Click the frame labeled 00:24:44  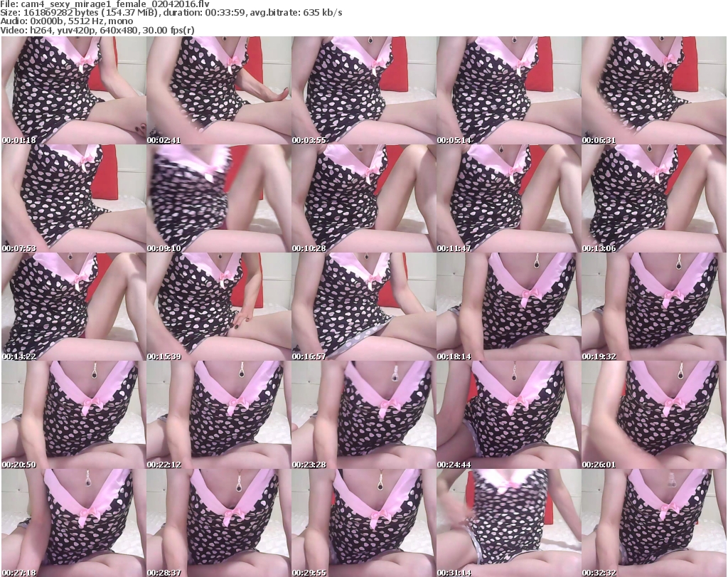tap(508, 415)
